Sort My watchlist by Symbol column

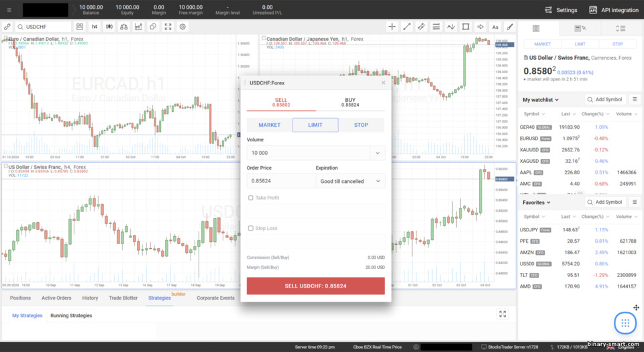pyautogui.click(x=535, y=114)
